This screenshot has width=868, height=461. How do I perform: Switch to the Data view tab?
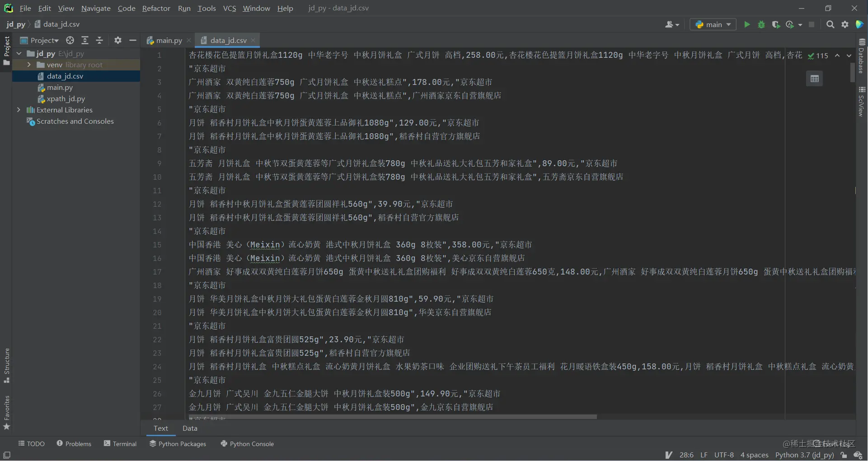tap(190, 428)
